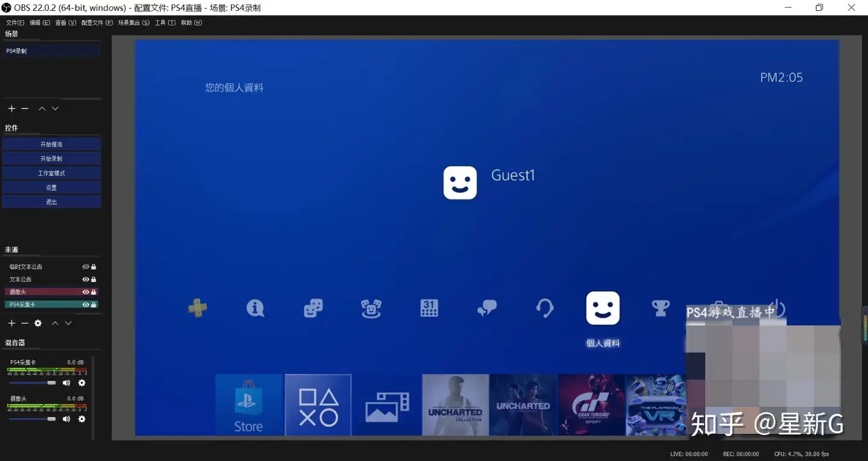
Task: Remove selected source with minus in 来源
Action: pyautogui.click(x=25, y=324)
